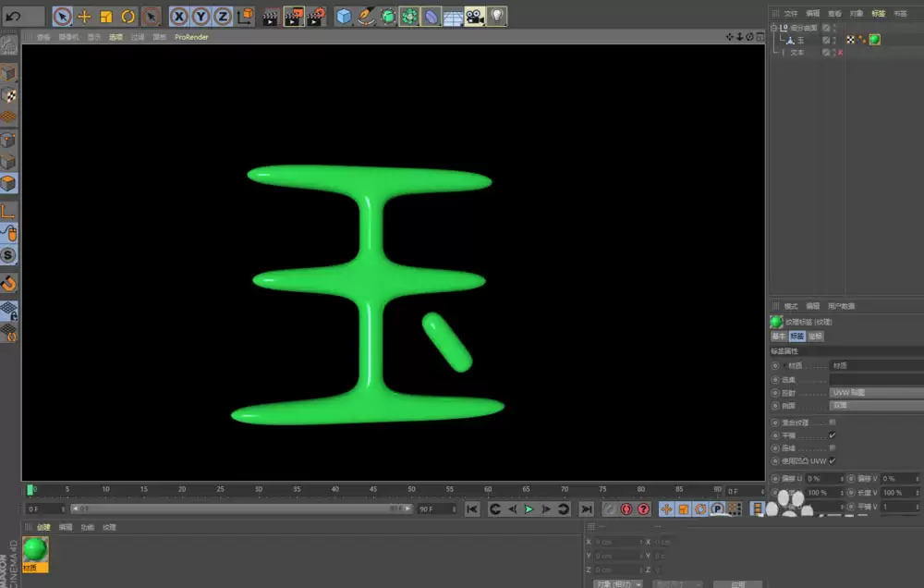Switch to the 坐标 tab in attributes panel
924x588 pixels.
point(816,336)
